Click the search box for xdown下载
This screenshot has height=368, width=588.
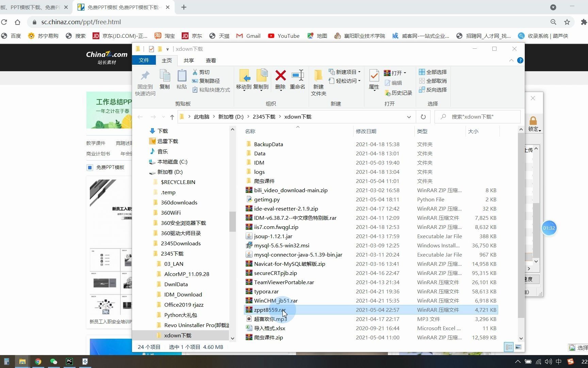478,117
